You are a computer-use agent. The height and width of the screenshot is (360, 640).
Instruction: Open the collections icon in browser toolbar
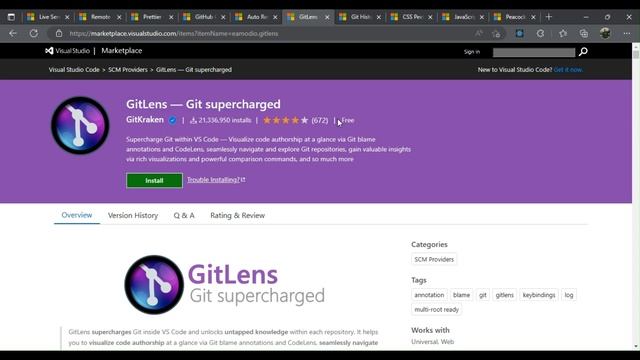(584, 33)
